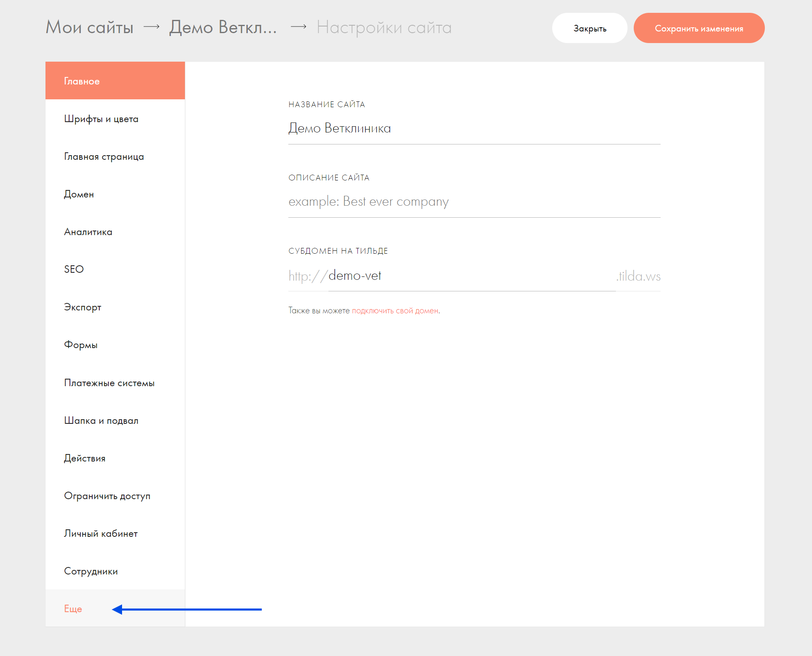
Task: Go to the Домен settings section
Action: click(x=79, y=195)
